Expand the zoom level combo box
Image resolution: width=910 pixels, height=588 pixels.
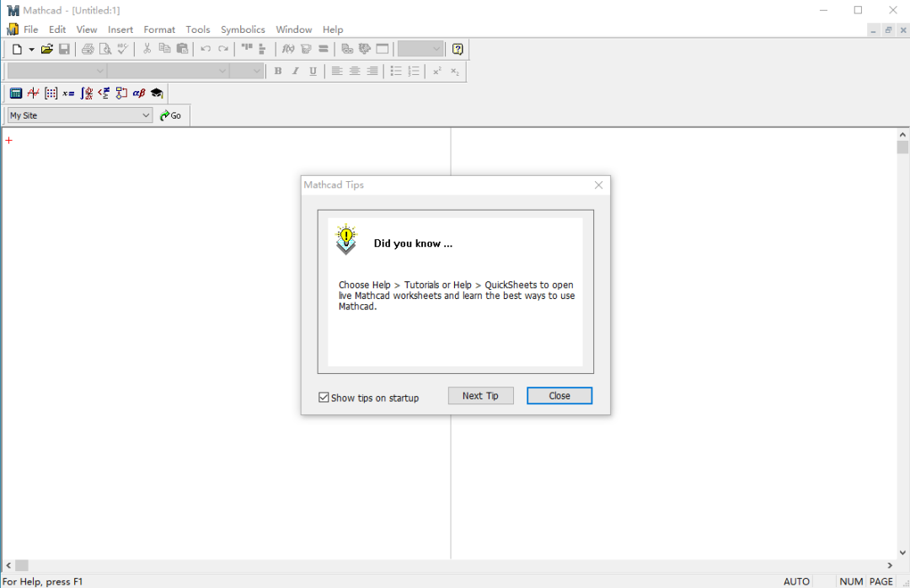coord(420,50)
